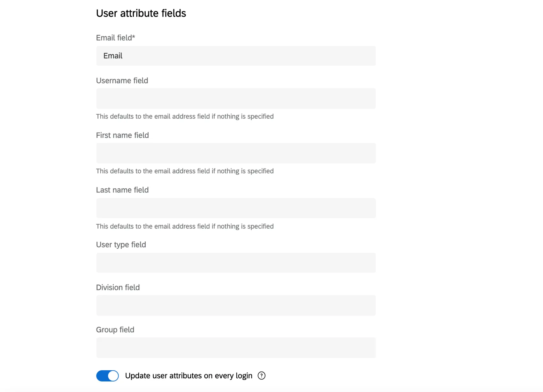
Task: Click the First name field input
Action: point(236,153)
